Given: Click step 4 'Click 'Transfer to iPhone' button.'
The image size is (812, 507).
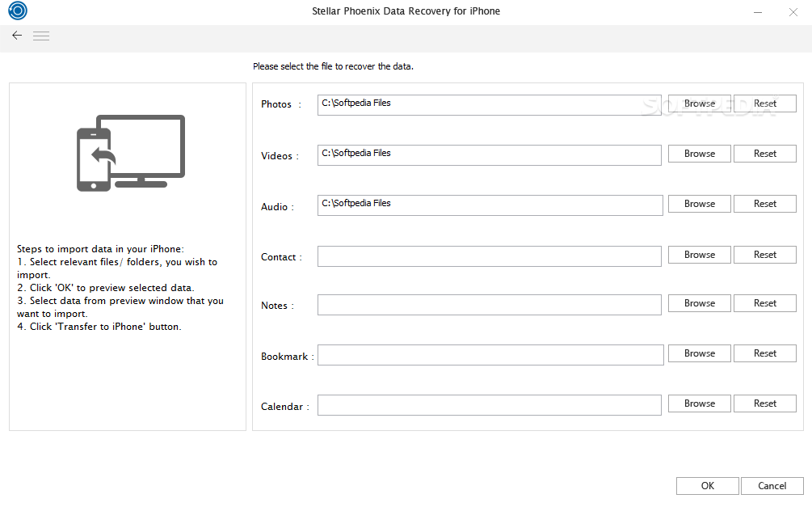Looking at the screenshot, I should coord(99,327).
